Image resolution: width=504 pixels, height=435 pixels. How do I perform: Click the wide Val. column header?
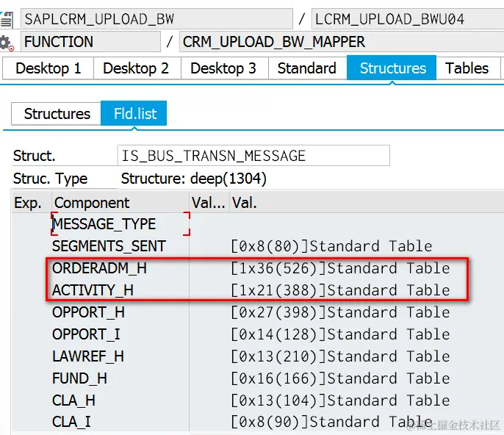[367, 203]
